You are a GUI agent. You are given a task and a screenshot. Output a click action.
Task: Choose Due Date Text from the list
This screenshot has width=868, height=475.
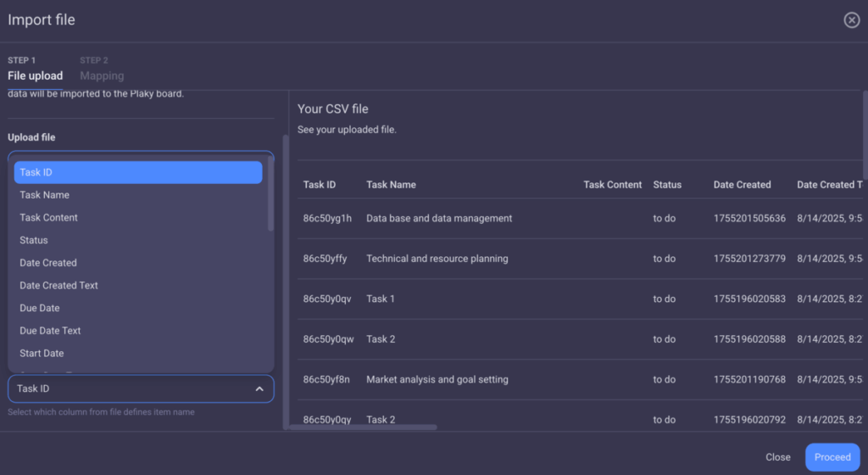(x=138, y=331)
